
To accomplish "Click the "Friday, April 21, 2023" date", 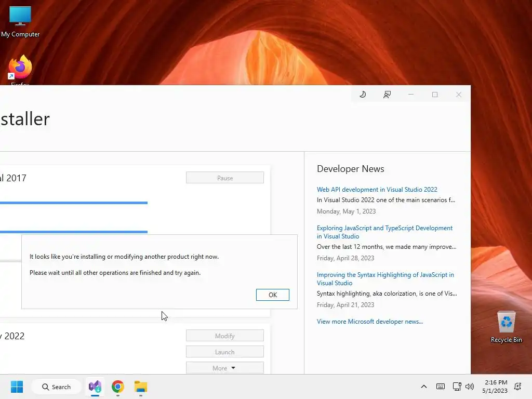I will [345, 305].
